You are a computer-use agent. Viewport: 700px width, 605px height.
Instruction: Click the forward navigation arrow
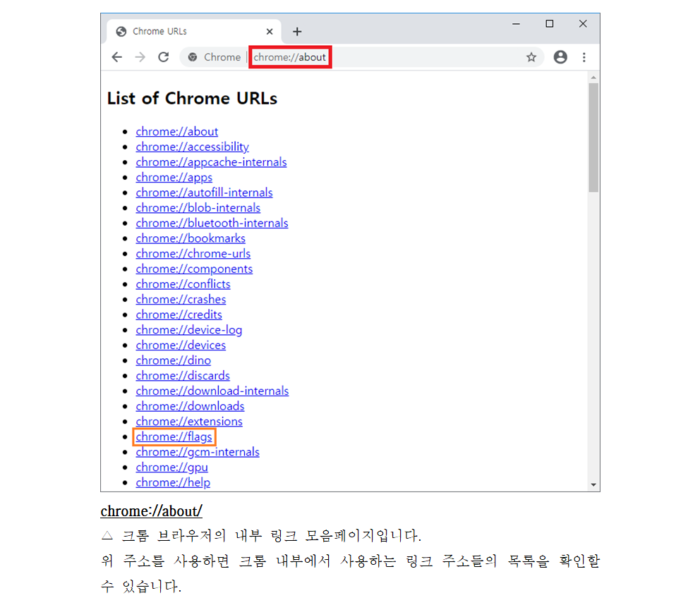140,57
